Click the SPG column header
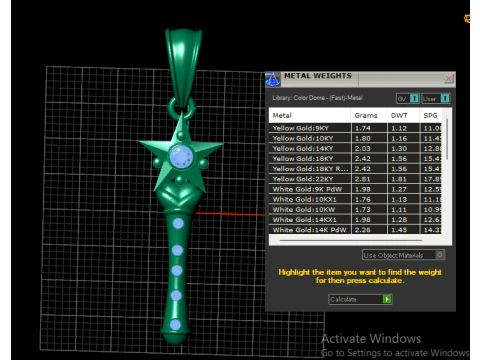This screenshot has height=360, width=480. click(431, 115)
